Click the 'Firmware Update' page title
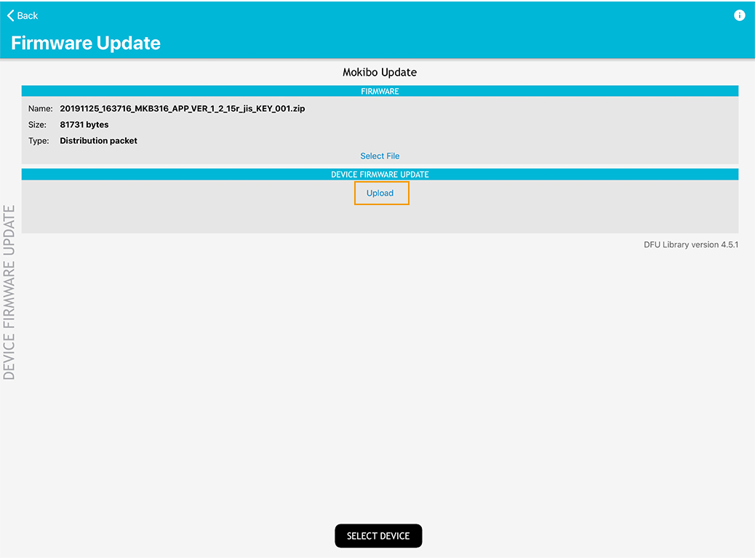The image size is (755, 560). [86, 43]
